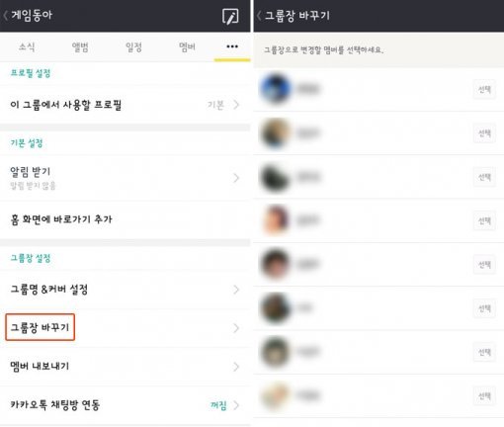This screenshot has height=427, width=504.
Task: Tap the compose post pencil icon
Action: point(230,16)
